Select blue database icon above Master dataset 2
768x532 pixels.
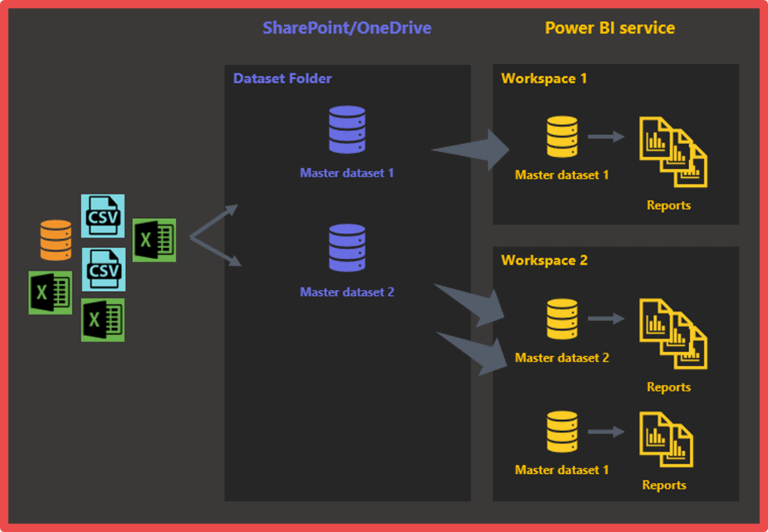click(347, 248)
